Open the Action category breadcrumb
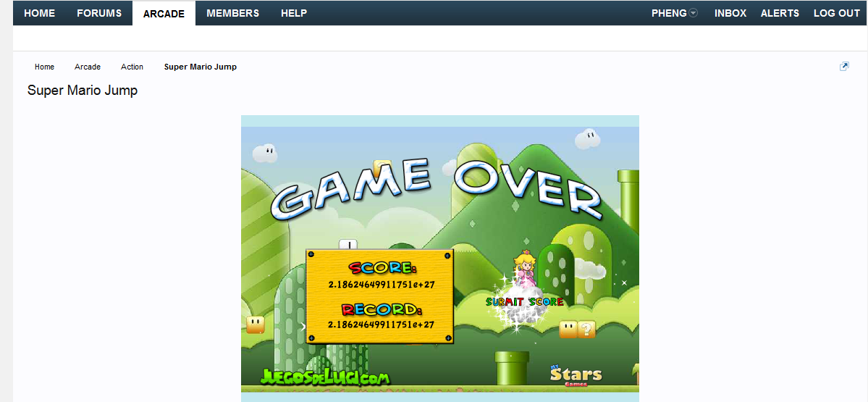The width and height of the screenshot is (868, 402). click(x=132, y=67)
